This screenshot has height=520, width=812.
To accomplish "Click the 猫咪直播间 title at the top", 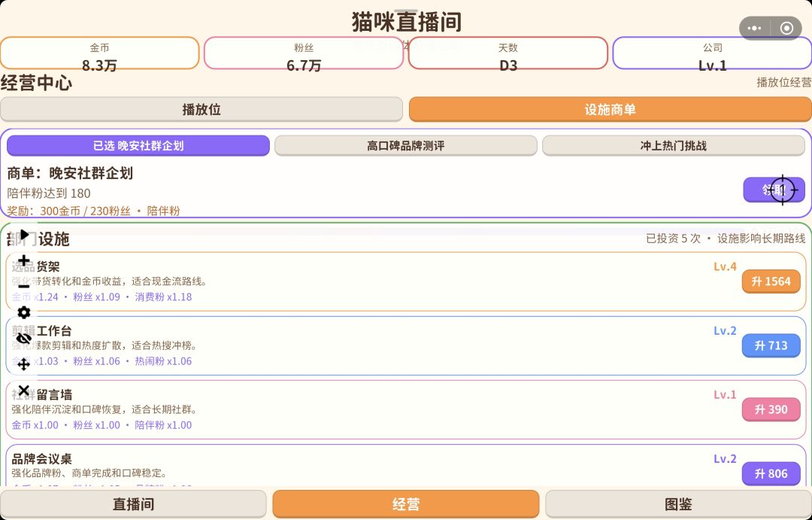I will pyautogui.click(x=407, y=22).
